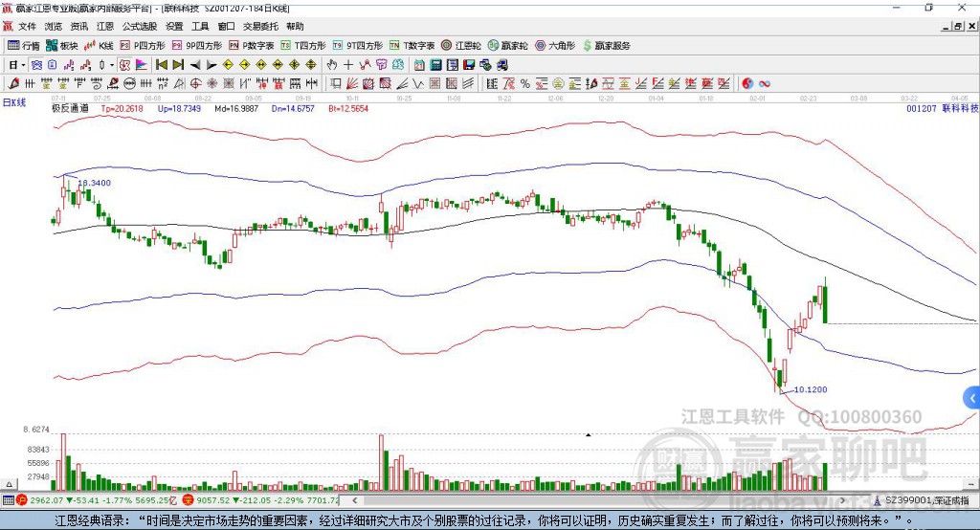980x530 pixels.
Task: Step chart right with black arrow
Action: pyautogui.click(x=212, y=64)
